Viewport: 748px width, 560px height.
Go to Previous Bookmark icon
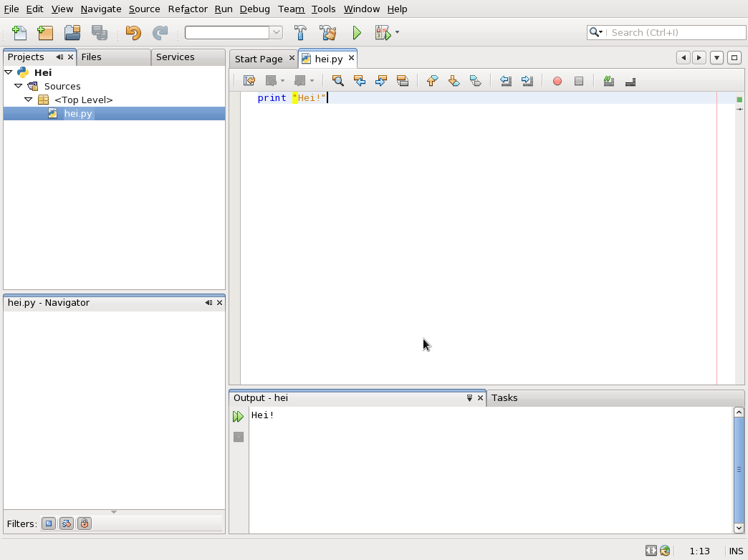[432, 81]
